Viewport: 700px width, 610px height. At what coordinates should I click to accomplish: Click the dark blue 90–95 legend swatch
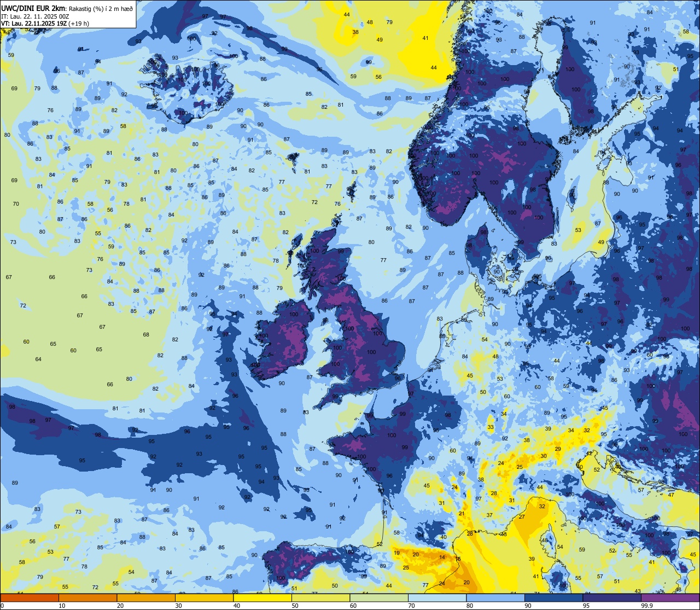coord(553,597)
